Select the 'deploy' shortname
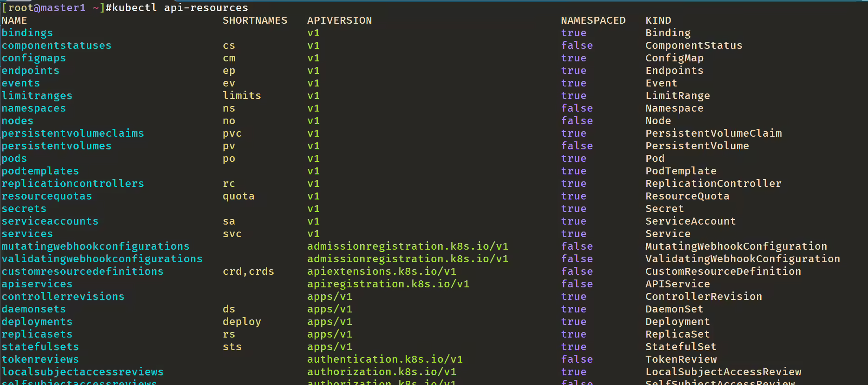The image size is (868, 385). click(242, 322)
